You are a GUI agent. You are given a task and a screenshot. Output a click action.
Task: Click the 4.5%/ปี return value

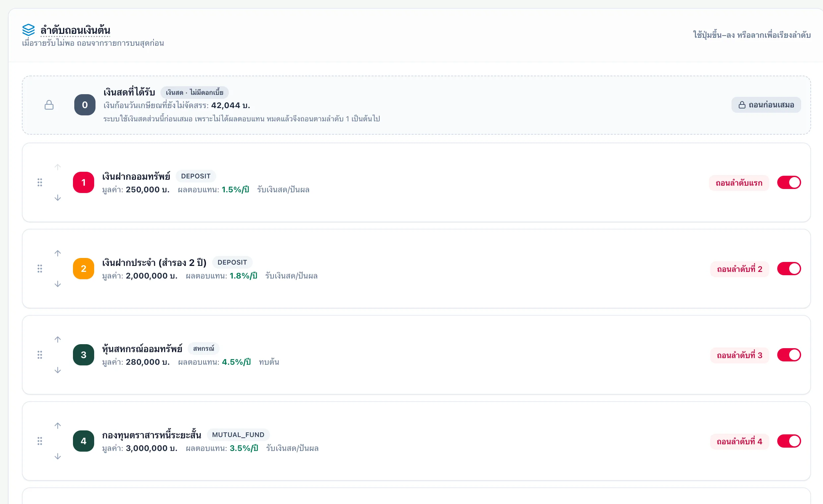(x=236, y=362)
